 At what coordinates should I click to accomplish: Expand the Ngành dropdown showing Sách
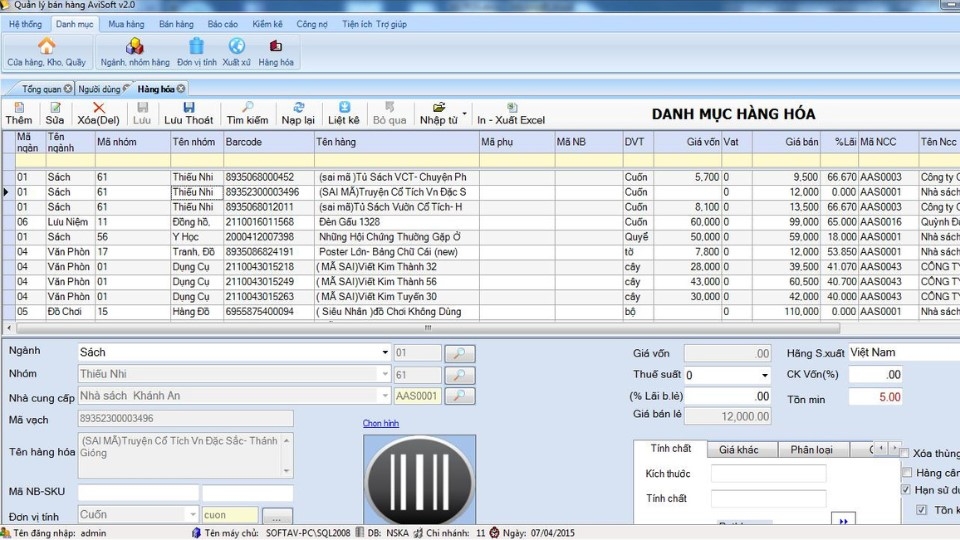coord(385,353)
